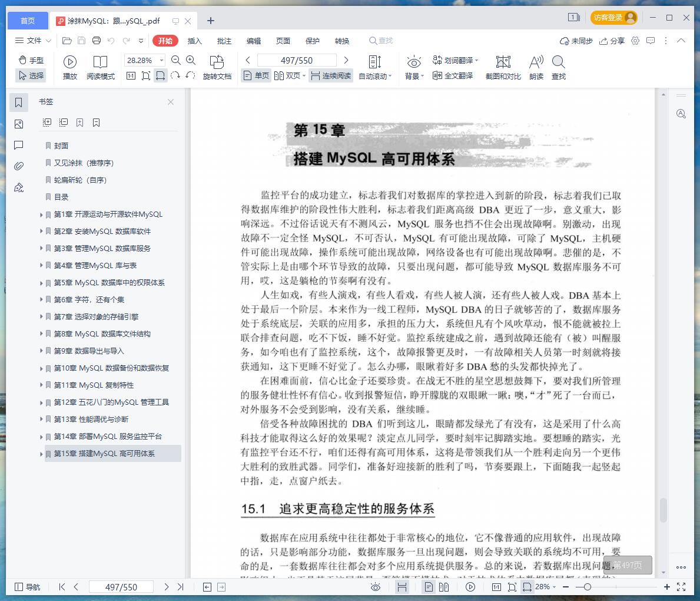Select the 手型 hand tool

[x=31, y=60]
